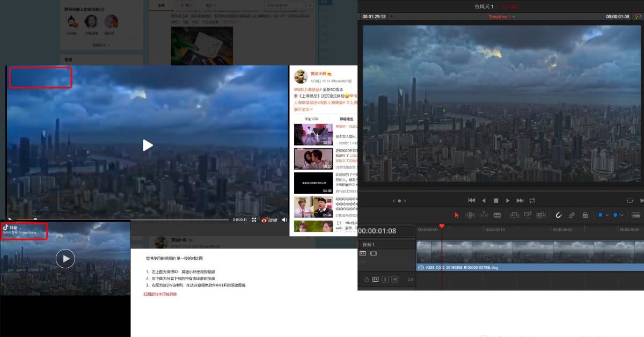Click the Insert clip icon
Viewport: 644px width, 337px height.
pyautogui.click(x=514, y=215)
